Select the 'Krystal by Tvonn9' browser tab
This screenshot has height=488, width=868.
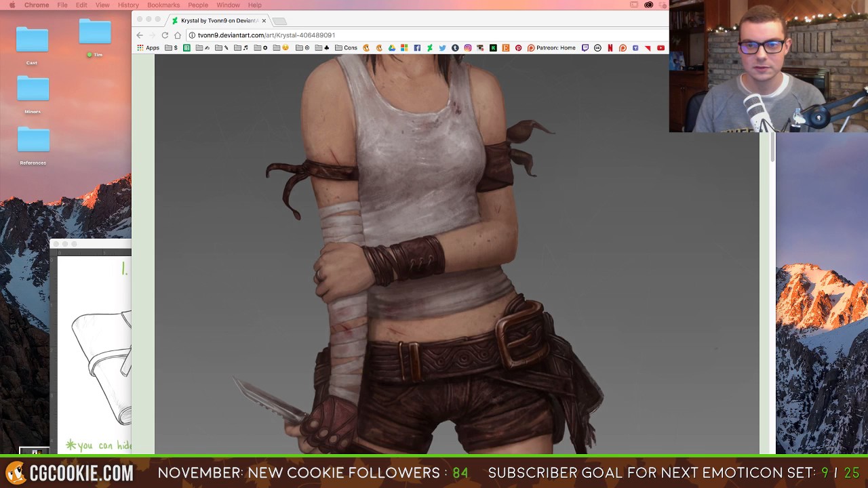click(x=219, y=20)
